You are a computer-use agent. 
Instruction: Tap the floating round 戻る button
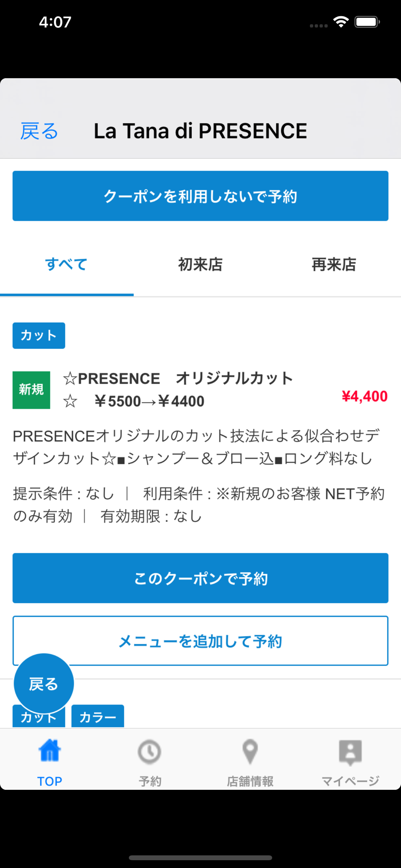(x=44, y=684)
